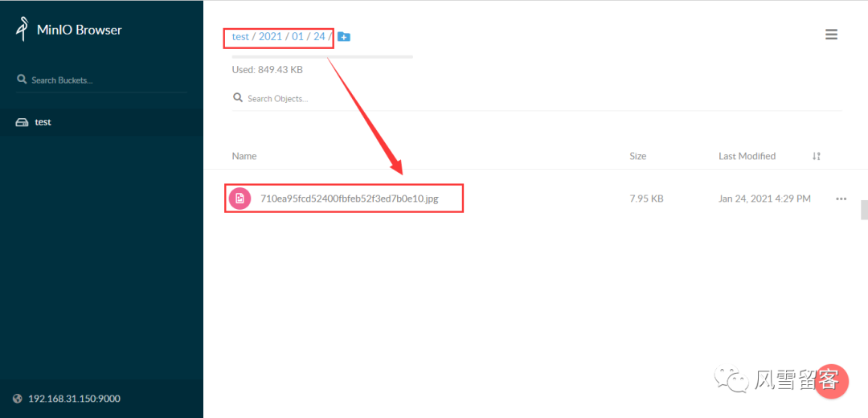
Task: Click the 192.168.31.150:9000 server address
Action: (74, 399)
